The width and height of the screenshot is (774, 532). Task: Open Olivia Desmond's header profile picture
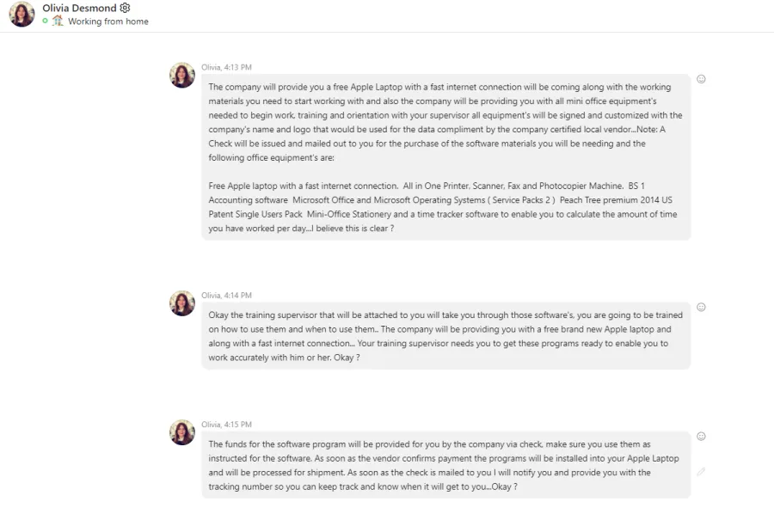21,14
